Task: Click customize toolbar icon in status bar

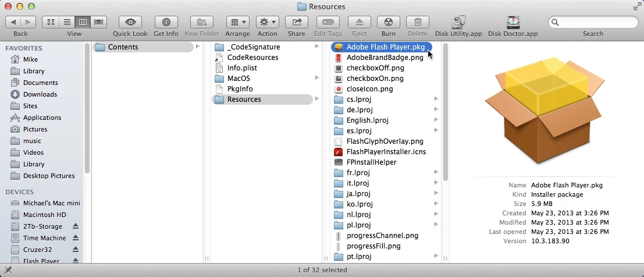Action: (x=8, y=270)
